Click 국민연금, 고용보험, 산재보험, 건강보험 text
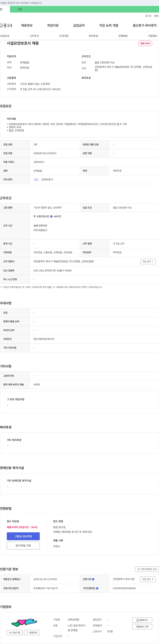Image resolution: width=159 pixels, height=644 pixels. [53, 252]
